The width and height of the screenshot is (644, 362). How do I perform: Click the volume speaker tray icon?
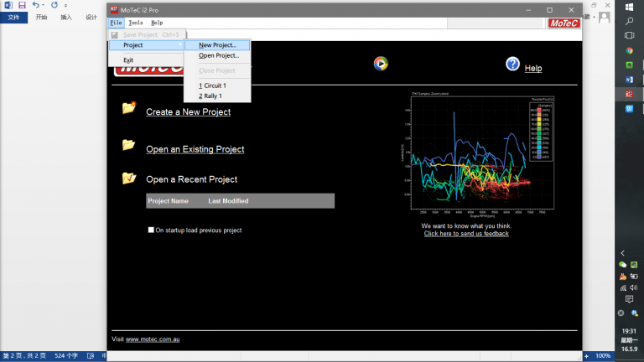click(634, 287)
